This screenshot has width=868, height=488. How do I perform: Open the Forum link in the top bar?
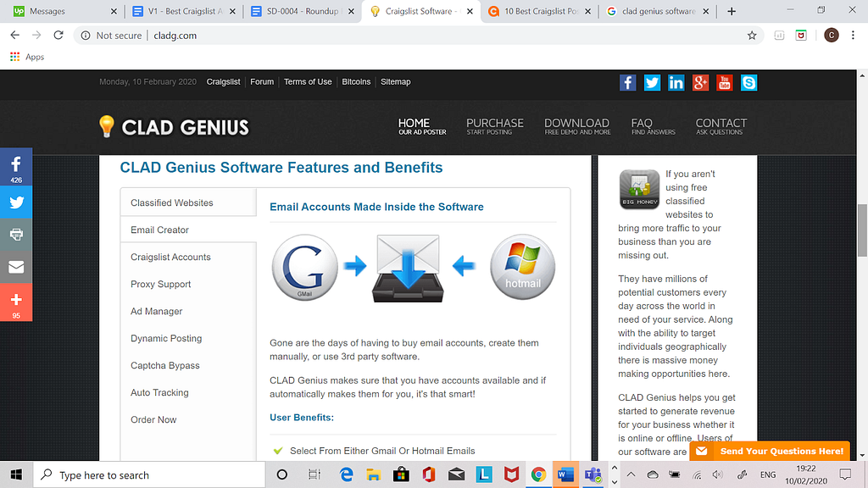click(262, 82)
